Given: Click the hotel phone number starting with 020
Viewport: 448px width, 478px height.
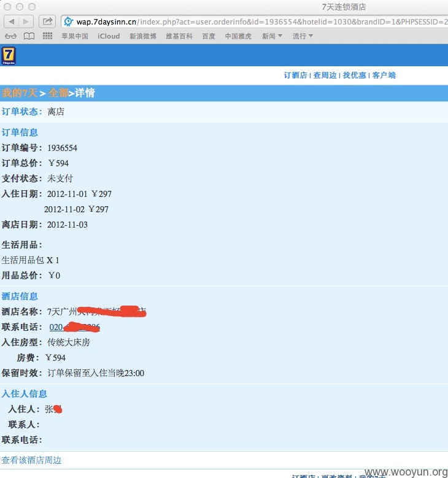Looking at the screenshot, I should 75,327.
